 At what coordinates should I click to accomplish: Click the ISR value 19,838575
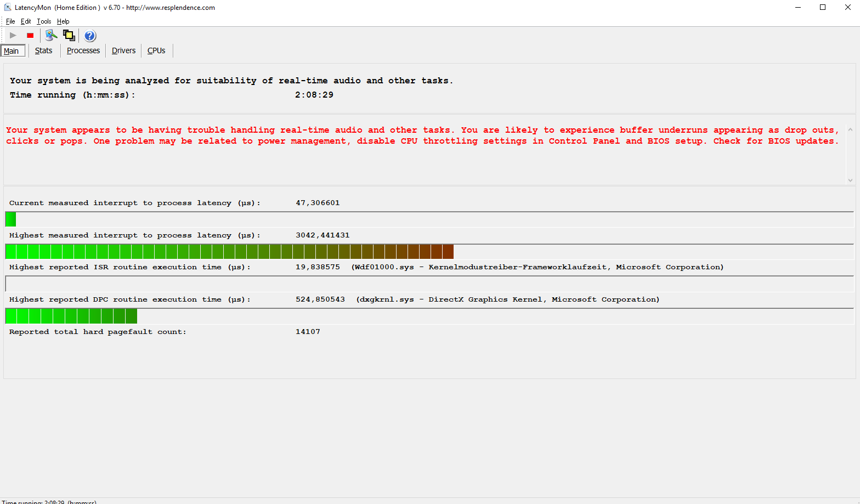pos(318,267)
